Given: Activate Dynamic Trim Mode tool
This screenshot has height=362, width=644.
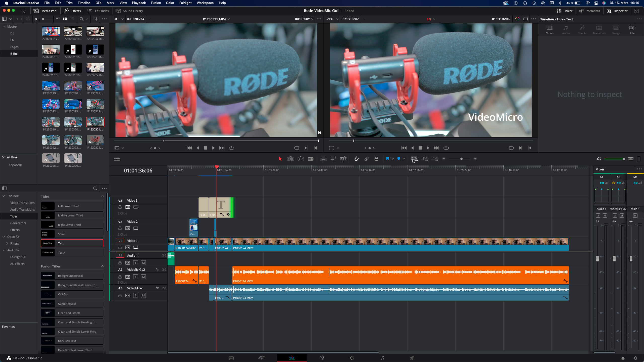Looking at the screenshot, I should pyautogui.click(x=301, y=159).
